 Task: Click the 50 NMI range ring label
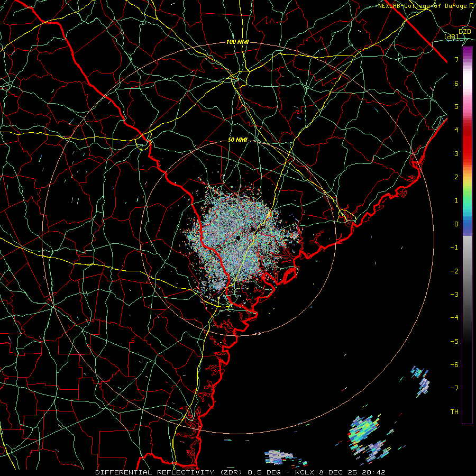pyautogui.click(x=237, y=140)
